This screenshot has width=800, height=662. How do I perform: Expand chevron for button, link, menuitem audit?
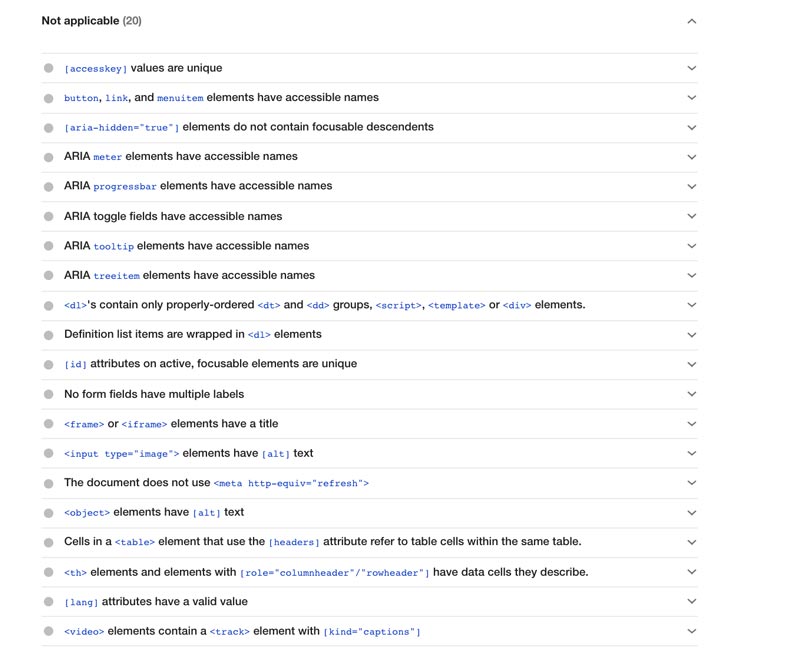(x=691, y=97)
